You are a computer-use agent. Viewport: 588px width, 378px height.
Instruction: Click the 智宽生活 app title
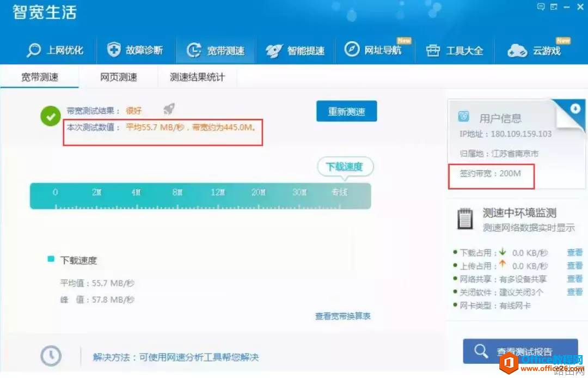point(44,12)
